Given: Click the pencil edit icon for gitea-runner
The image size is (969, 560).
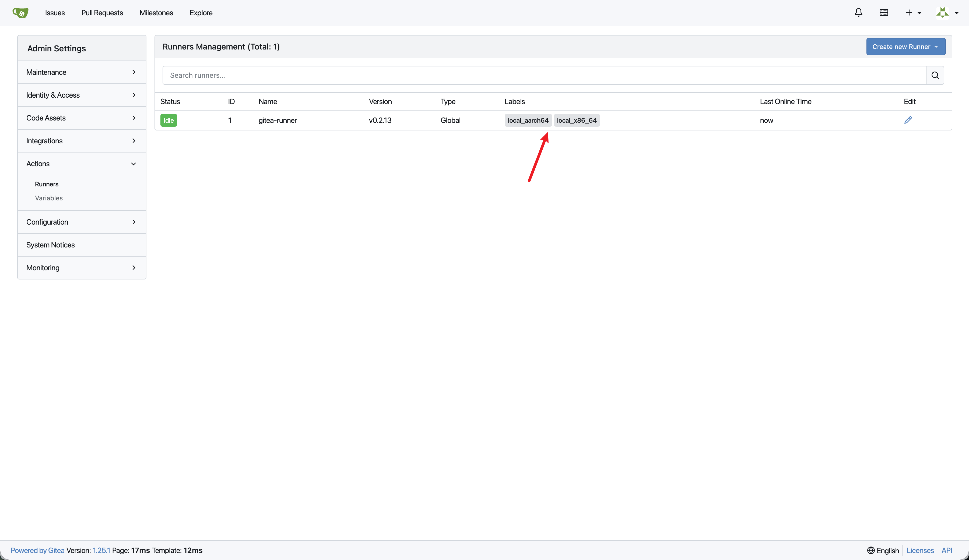Looking at the screenshot, I should coord(908,120).
